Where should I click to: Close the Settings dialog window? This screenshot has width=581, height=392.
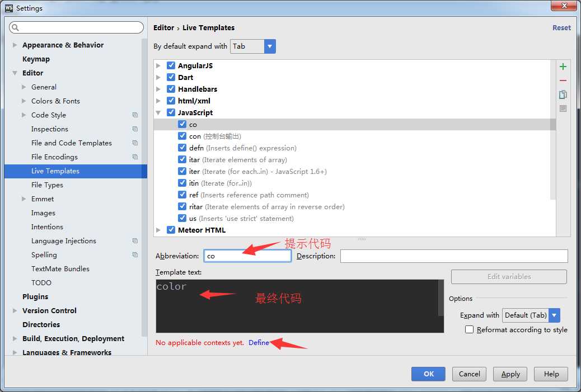[564, 6]
